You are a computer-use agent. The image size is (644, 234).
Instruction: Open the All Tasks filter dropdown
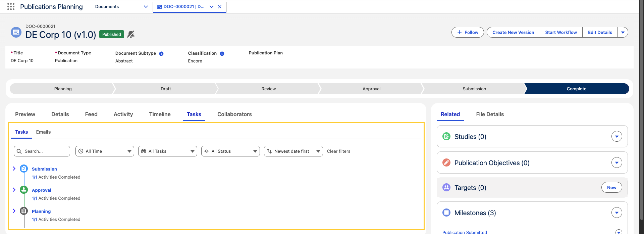pyautogui.click(x=168, y=151)
